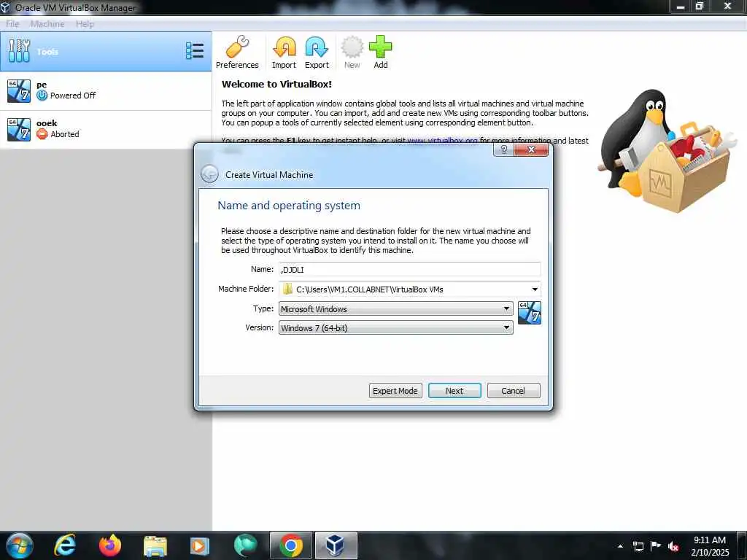Open the File menu
The image size is (747, 560).
coord(12,24)
